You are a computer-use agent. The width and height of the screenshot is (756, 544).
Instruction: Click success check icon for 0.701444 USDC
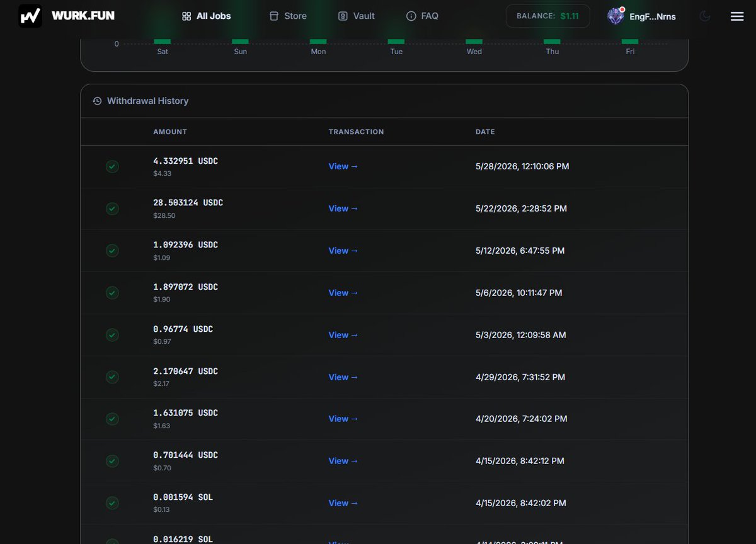pyautogui.click(x=112, y=461)
